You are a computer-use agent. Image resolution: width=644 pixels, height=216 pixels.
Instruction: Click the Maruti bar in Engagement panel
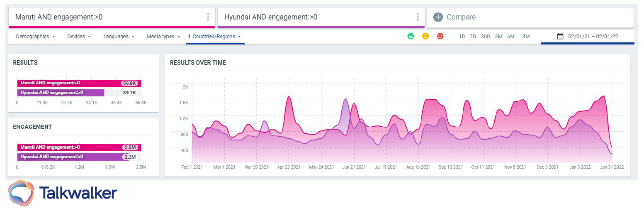click(x=79, y=147)
